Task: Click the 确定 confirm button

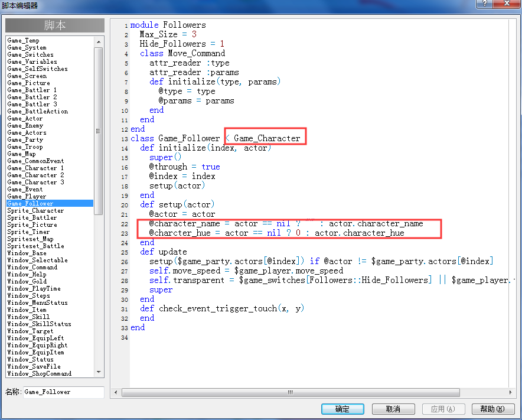Action: pos(342,409)
